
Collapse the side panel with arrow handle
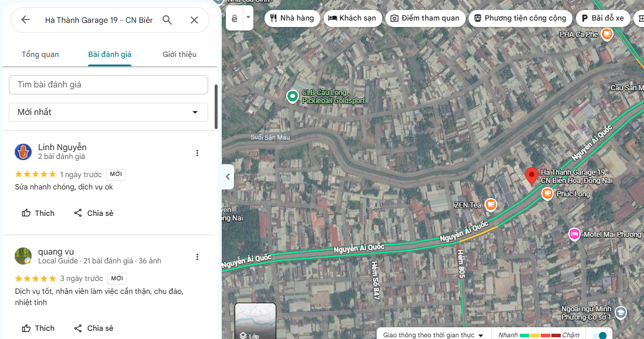tap(228, 177)
